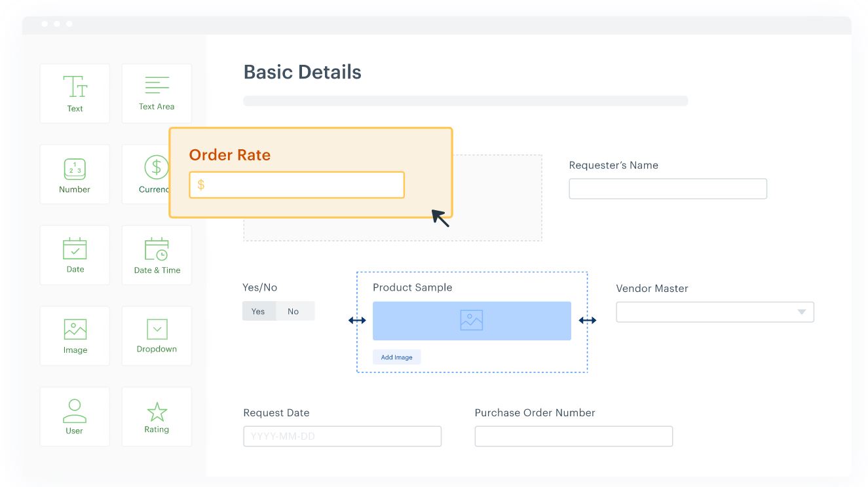The height and width of the screenshot is (487, 868).
Task: Focus the Order Rate dollar input
Action: click(297, 185)
